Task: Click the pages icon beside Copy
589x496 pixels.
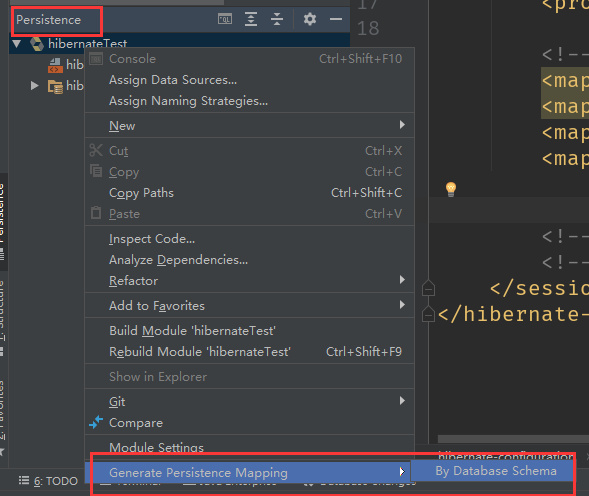Action: coord(96,171)
